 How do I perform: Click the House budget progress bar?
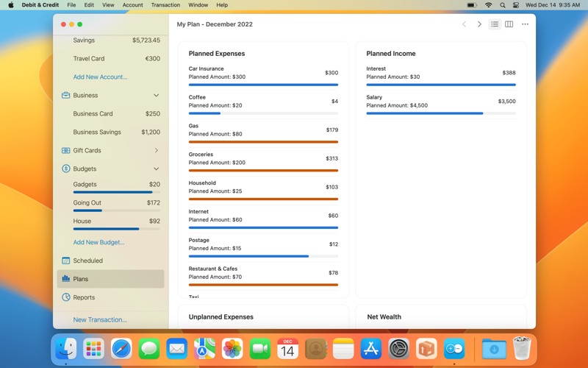click(x=117, y=229)
